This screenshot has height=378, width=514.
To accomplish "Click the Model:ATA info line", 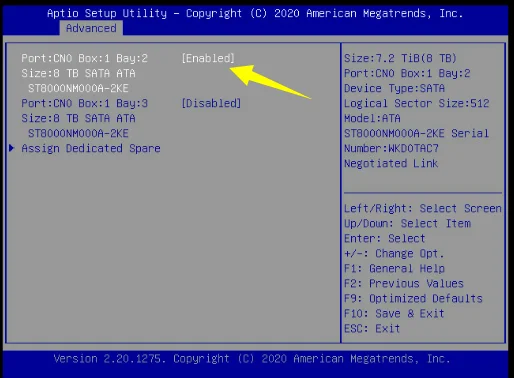I will coord(372,118).
